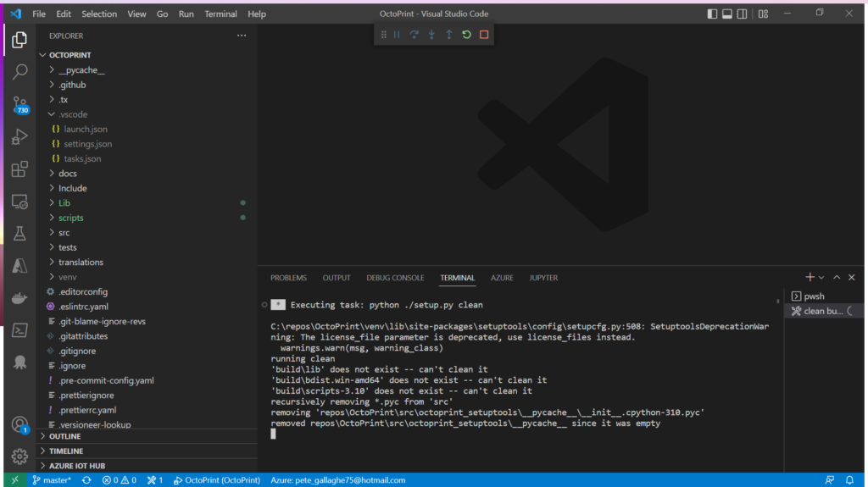Toggle primary side bar layout
The image size is (868, 487).
pos(712,14)
